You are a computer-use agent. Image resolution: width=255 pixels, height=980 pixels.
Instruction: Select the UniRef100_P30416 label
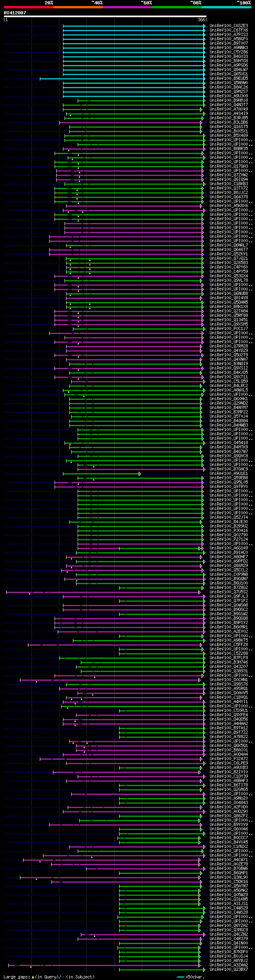coord(229,531)
